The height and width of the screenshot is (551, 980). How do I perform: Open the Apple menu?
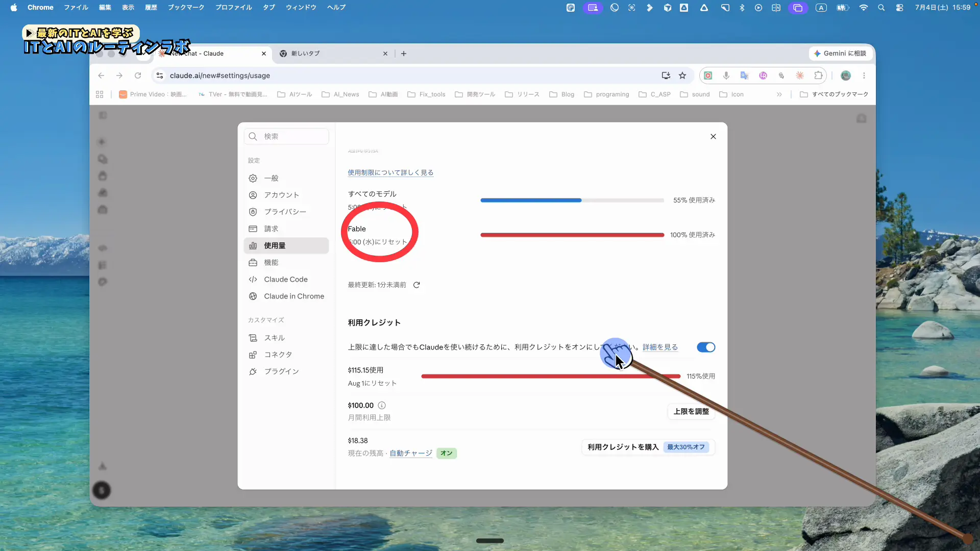14,8
